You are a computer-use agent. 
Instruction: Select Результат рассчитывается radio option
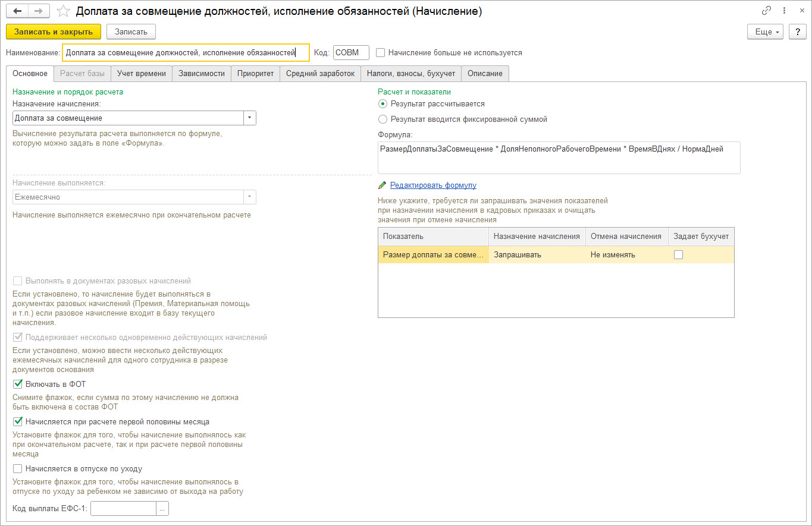pyautogui.click(x=383, y=103)
